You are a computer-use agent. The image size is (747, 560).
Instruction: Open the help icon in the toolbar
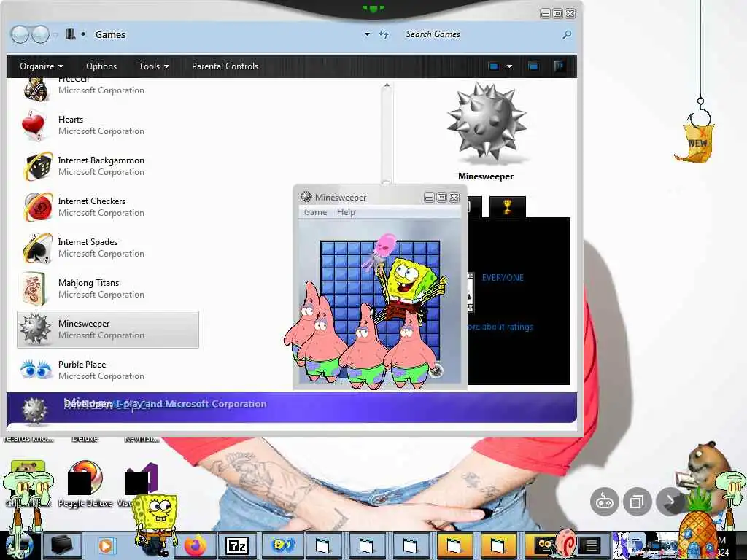560,66
